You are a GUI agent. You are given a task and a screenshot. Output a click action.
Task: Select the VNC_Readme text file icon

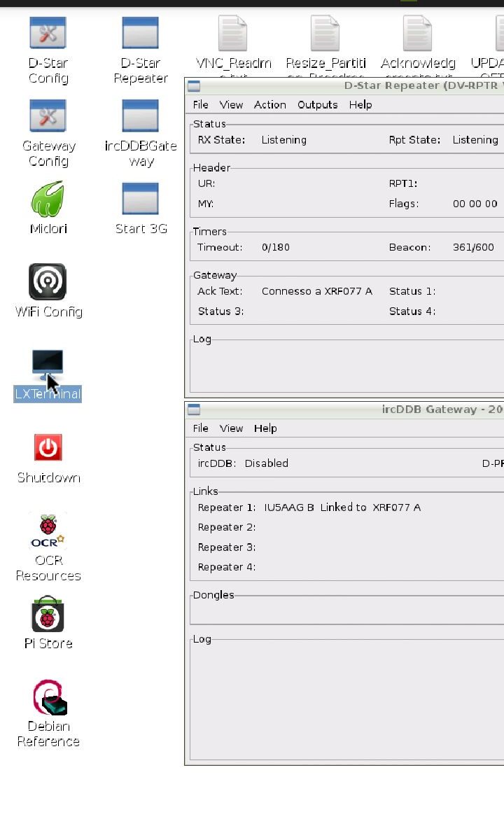(x=233, y=34)
